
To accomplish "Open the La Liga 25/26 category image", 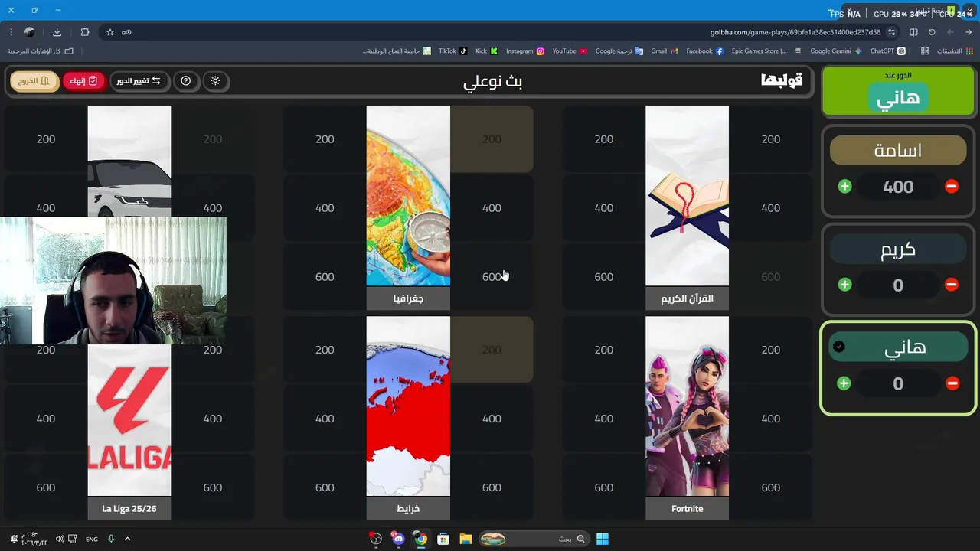I will [x=129, y=420].
